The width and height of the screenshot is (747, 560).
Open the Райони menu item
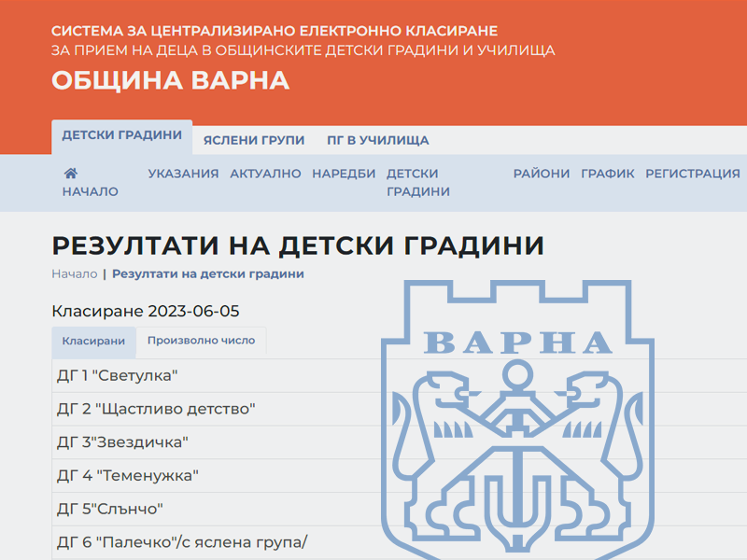pyautogui.click(x=541, y=174)
